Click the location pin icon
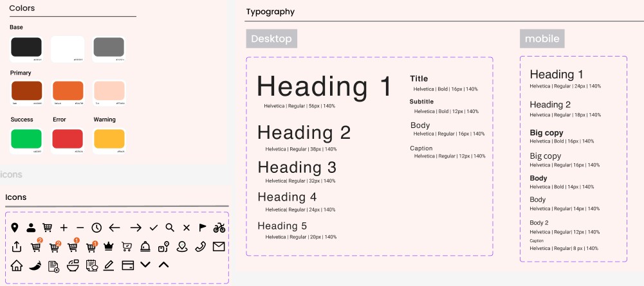This screenshot has height=286, width=644. 15,228
